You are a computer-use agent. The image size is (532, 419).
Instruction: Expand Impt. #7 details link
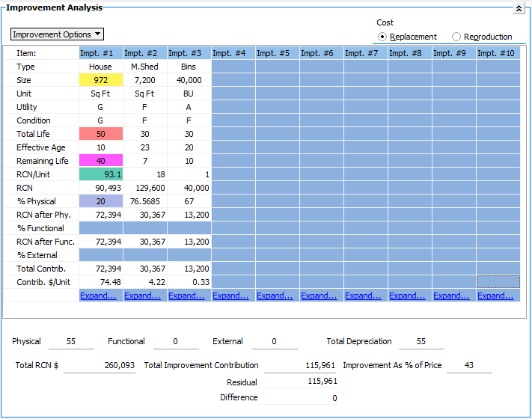tap(363, 296)
